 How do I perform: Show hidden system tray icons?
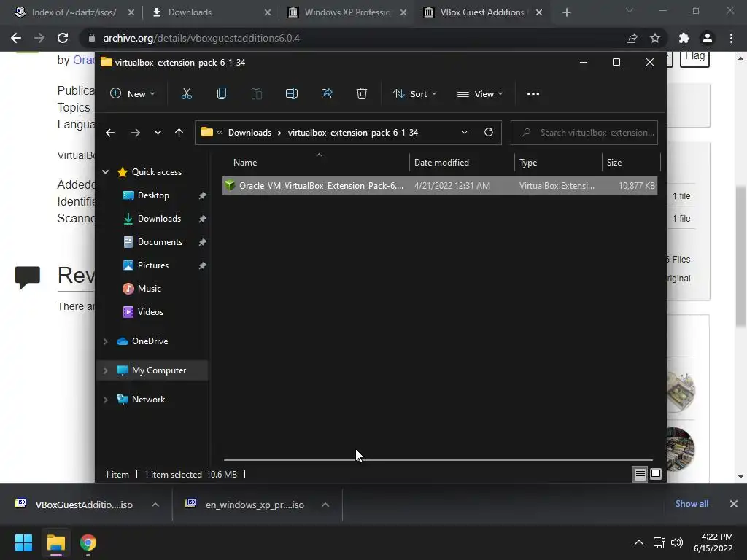[x=639, y=542]
